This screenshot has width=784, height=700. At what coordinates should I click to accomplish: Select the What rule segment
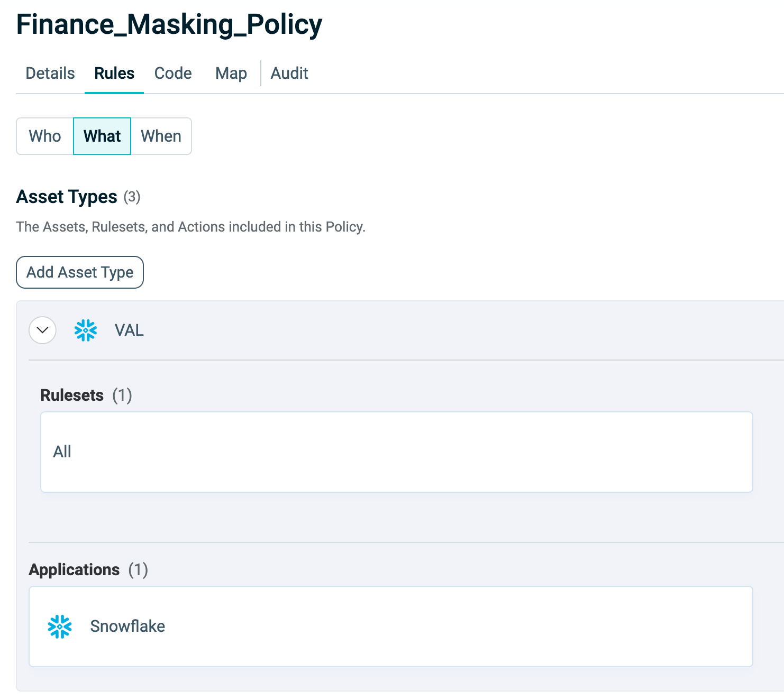102,136
